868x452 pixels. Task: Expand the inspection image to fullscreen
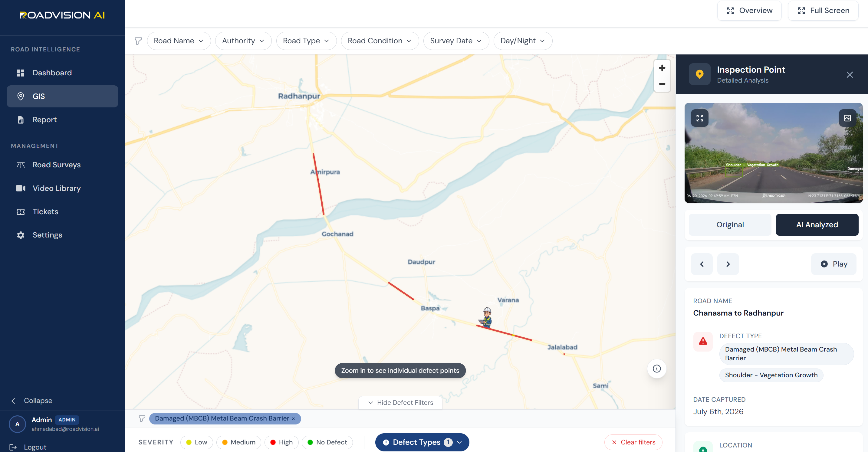(x=699, y=118)
